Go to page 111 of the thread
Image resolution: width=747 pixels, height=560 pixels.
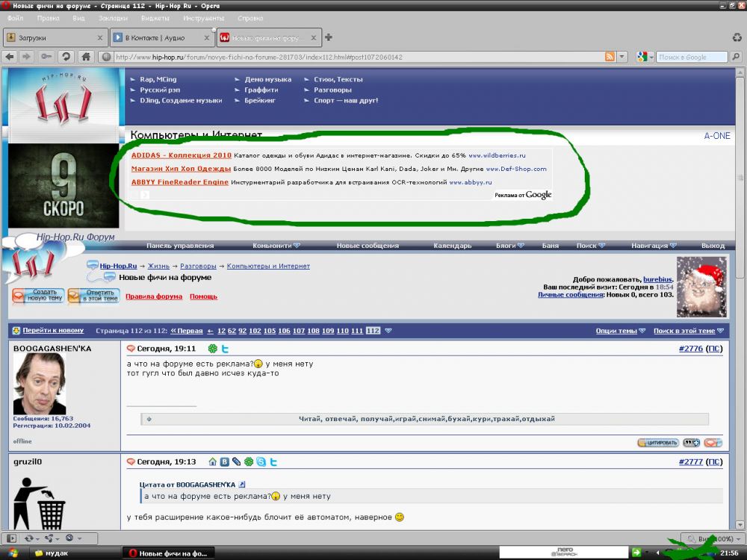tap(357, 331)
